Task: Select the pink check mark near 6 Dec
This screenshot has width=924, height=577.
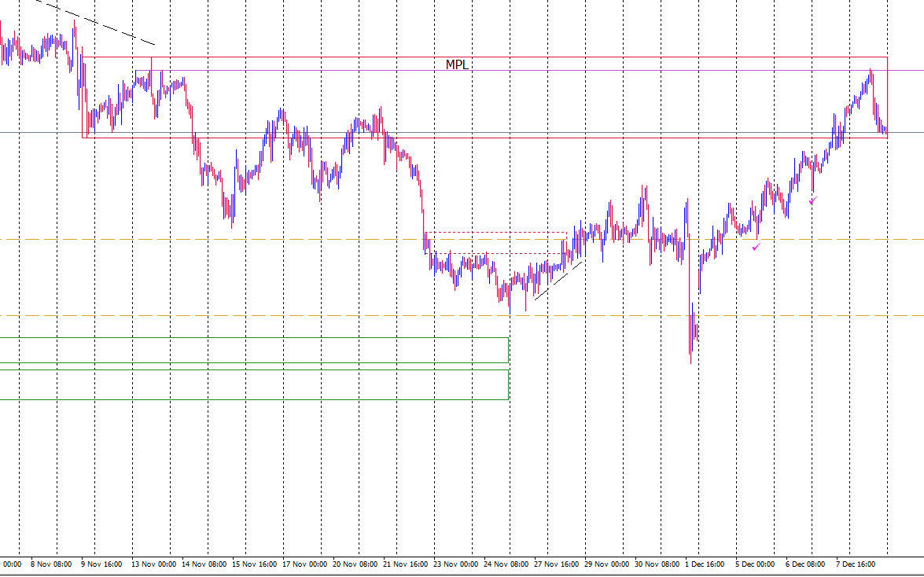Action: (x=813, y=200)
